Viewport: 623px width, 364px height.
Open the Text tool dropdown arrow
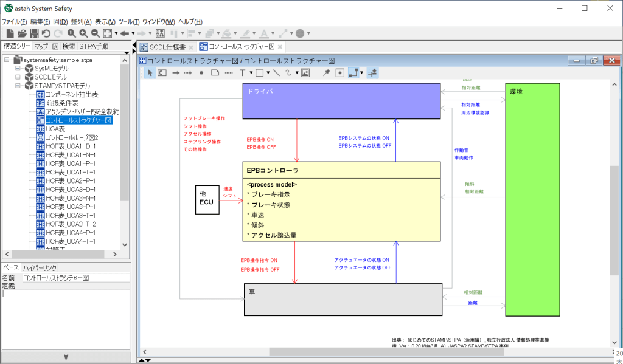pyautogui.click(x=251, y=72)
